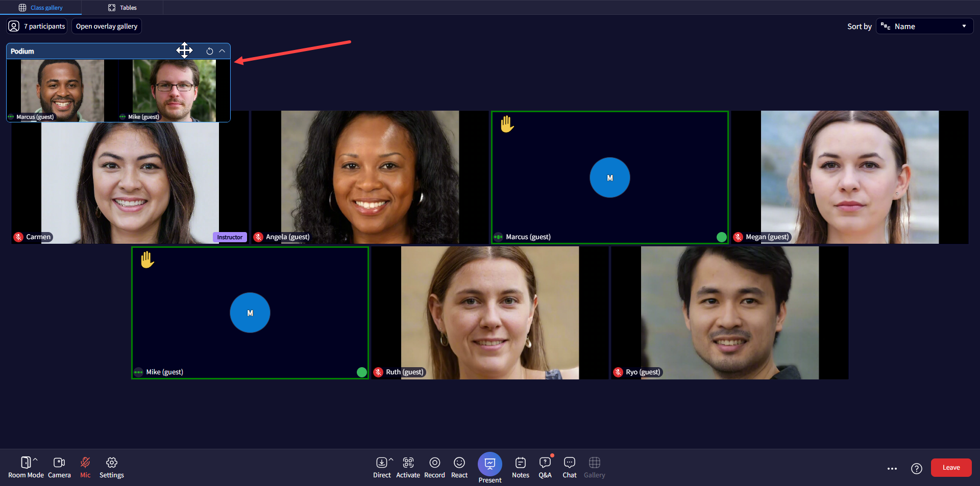Collapse the Podium panel chevron
The width and height of the screenshot is (980, 486).
pyautogui.click(x=222, y=51)
